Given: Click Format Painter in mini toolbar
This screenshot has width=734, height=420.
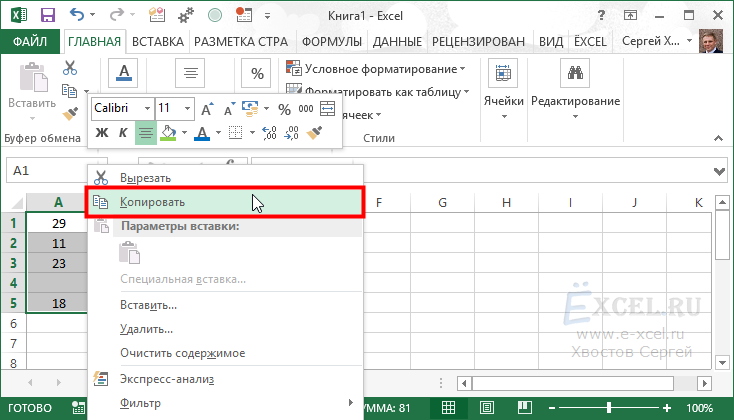Looking at the screenshot, I should 315,133.
